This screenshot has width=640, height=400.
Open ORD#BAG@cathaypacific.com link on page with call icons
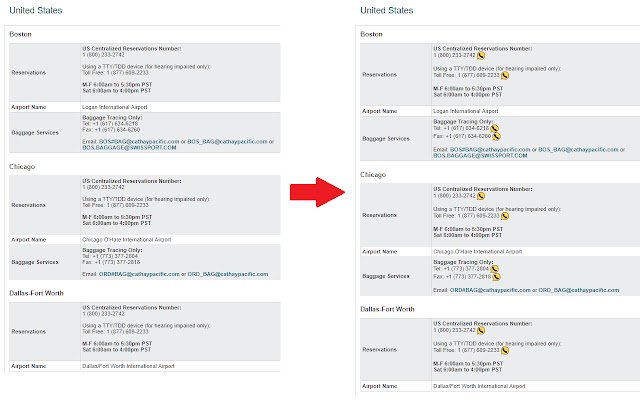(490, 290)
